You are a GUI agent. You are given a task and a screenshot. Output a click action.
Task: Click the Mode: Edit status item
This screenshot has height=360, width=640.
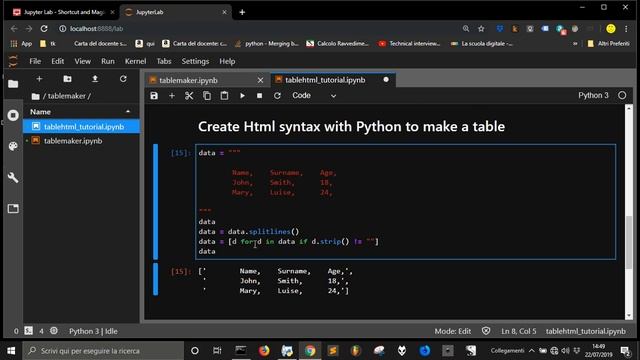pos(452,331)
